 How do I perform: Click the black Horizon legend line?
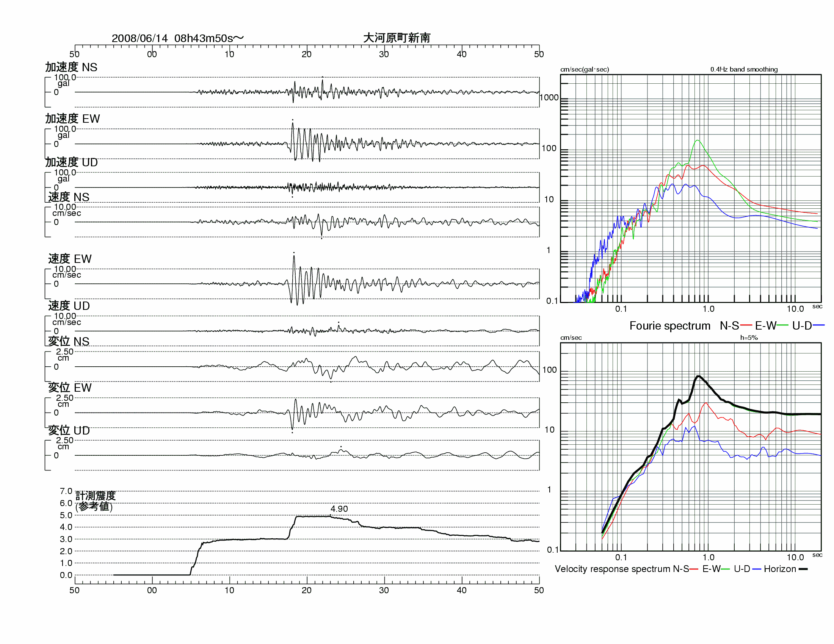[803, 569]
